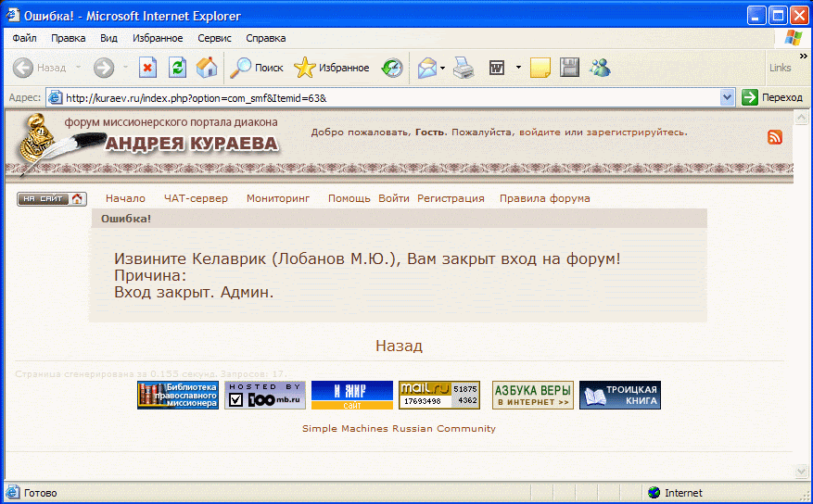Open the History toolbar icon
Screen dimensions: 813x504
click(393, 68)
